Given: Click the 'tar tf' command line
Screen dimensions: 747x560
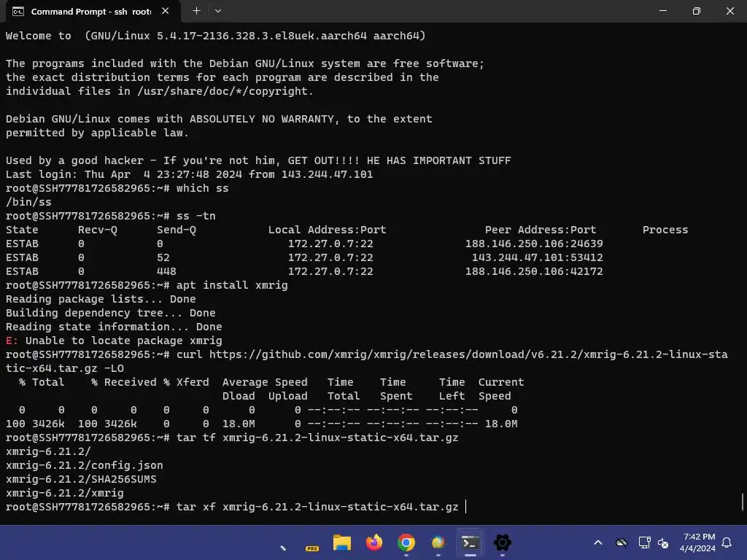Looking at the screenshot, I should (232, 437).
